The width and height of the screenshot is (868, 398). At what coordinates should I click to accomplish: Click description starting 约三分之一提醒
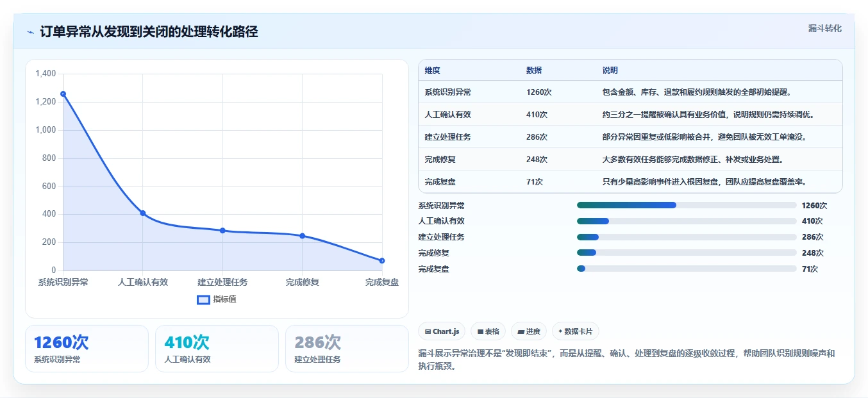[x=708, y=115]
